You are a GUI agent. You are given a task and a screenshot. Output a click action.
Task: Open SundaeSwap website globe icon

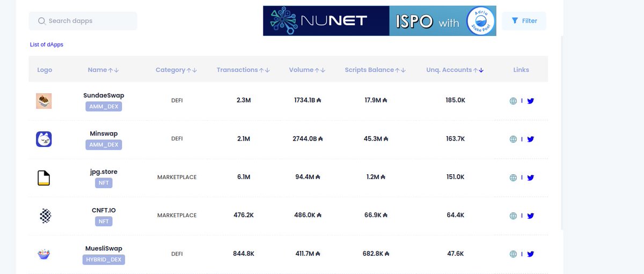click(x=513, y=100)
